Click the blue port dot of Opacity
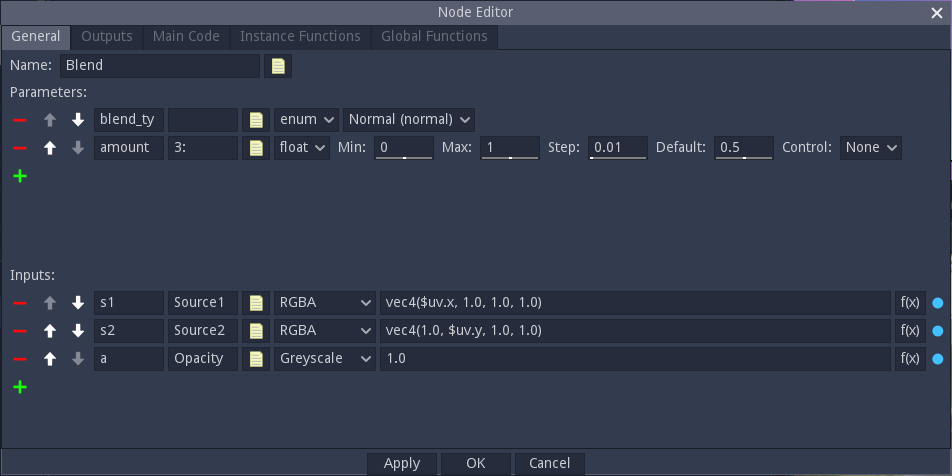This screenshot has height=476, width=952. click(x=938, y=359)
